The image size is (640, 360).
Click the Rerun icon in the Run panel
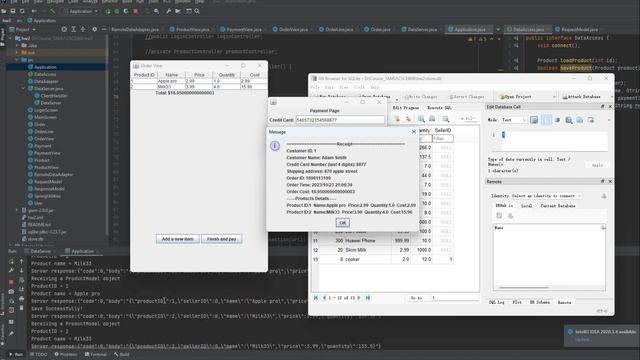(x=11, y=262)
